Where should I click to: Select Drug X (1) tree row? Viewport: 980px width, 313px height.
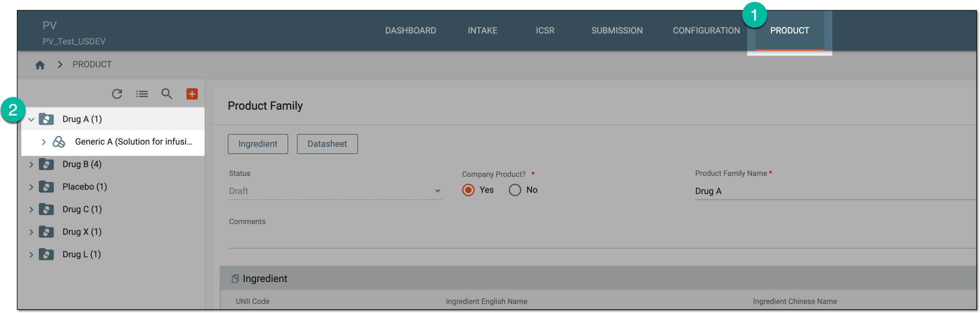(x=113, y=232)
